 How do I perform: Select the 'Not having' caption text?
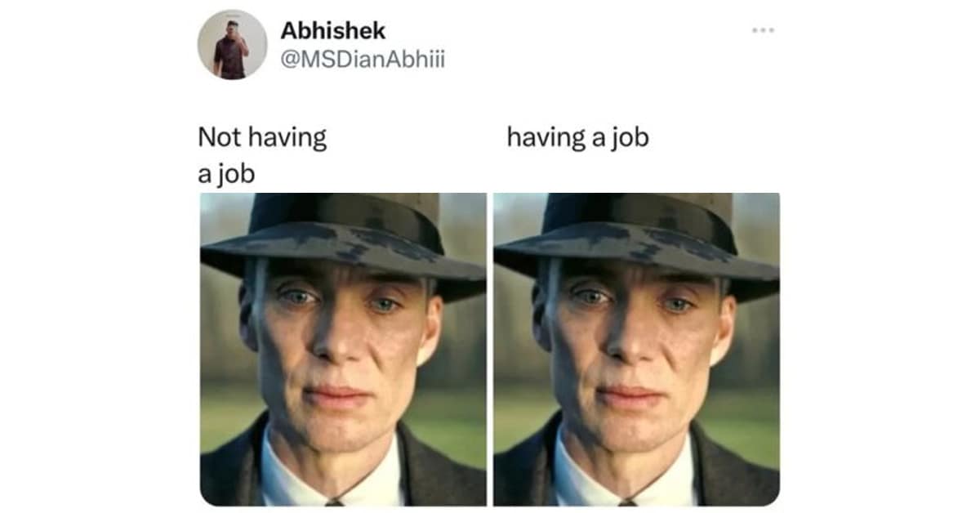coord(262,137)
